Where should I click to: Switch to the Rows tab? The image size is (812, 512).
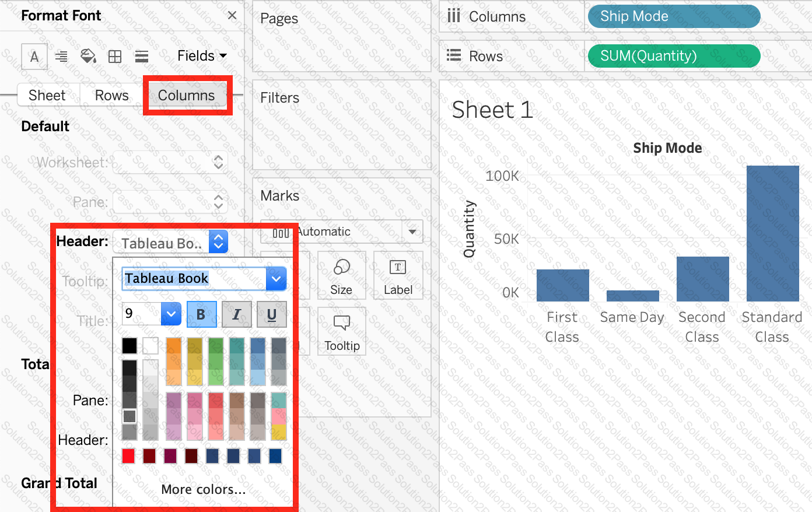(x=111, y=96)
